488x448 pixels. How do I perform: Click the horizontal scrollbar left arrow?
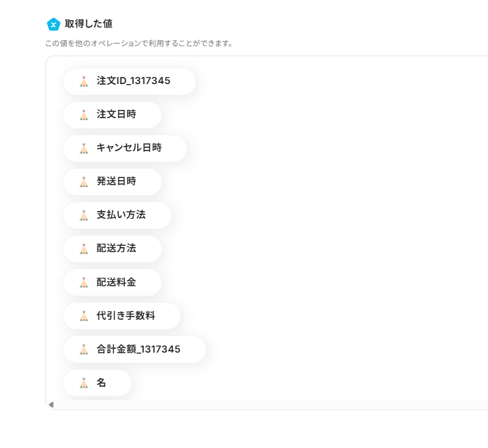click(51, 404)
